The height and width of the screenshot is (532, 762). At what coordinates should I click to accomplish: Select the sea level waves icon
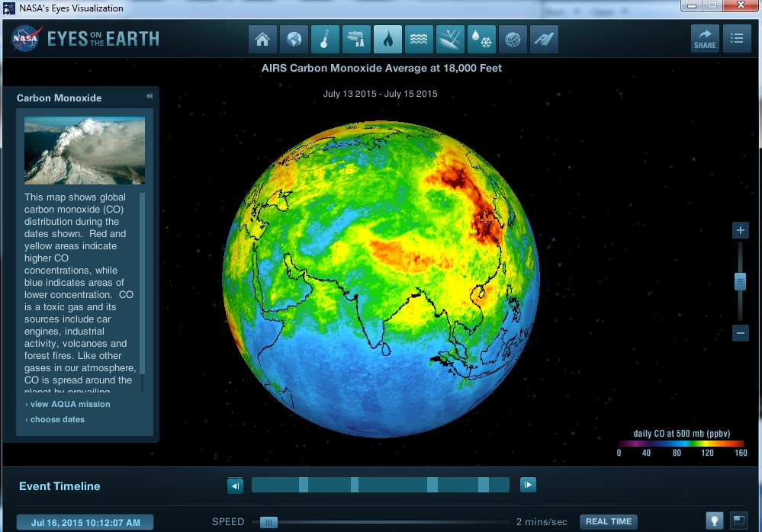[x=419, y=39]
